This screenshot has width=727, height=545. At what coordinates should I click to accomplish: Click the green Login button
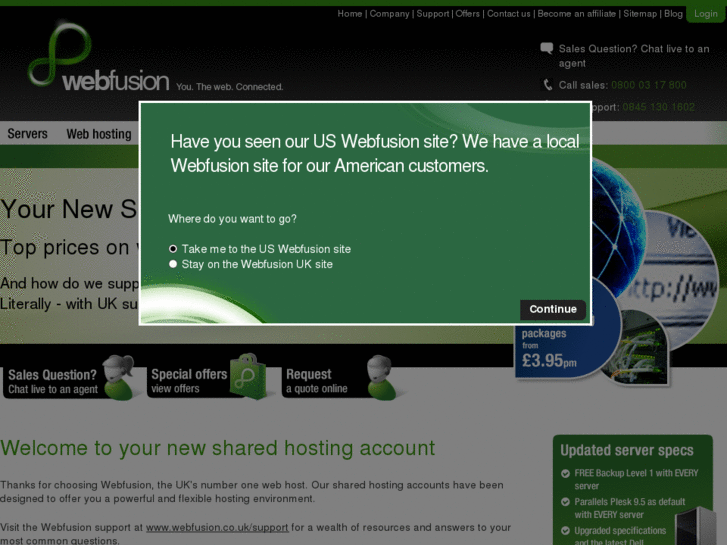click(706, 14)
